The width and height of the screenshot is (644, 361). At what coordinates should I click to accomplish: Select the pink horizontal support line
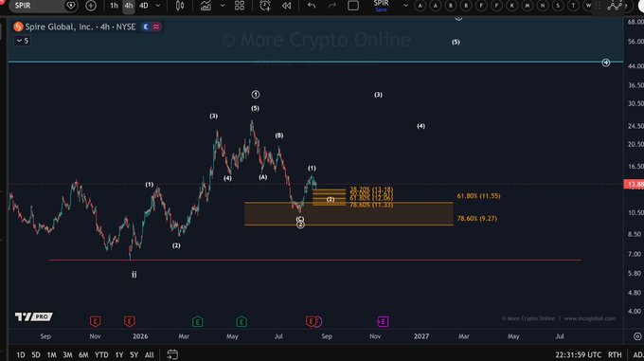coord(314,260)
